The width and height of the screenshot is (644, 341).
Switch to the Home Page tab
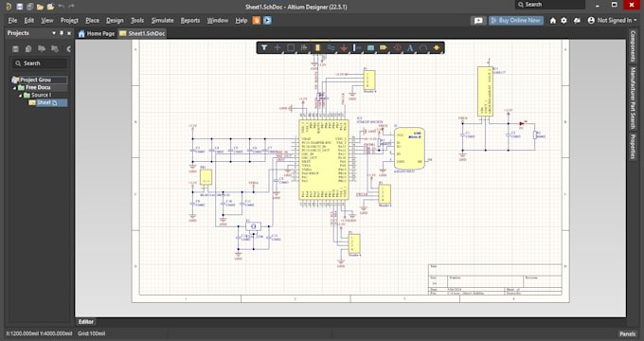click(97, 34)
